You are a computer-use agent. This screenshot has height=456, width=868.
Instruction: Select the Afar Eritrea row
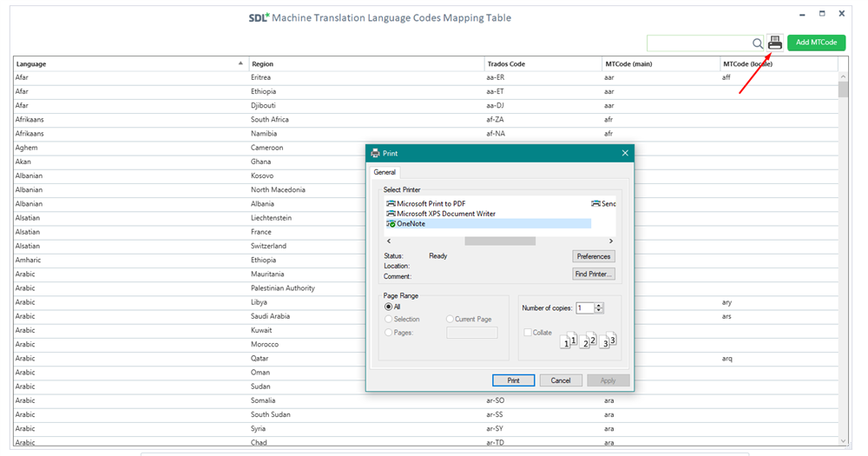[425, 77]
